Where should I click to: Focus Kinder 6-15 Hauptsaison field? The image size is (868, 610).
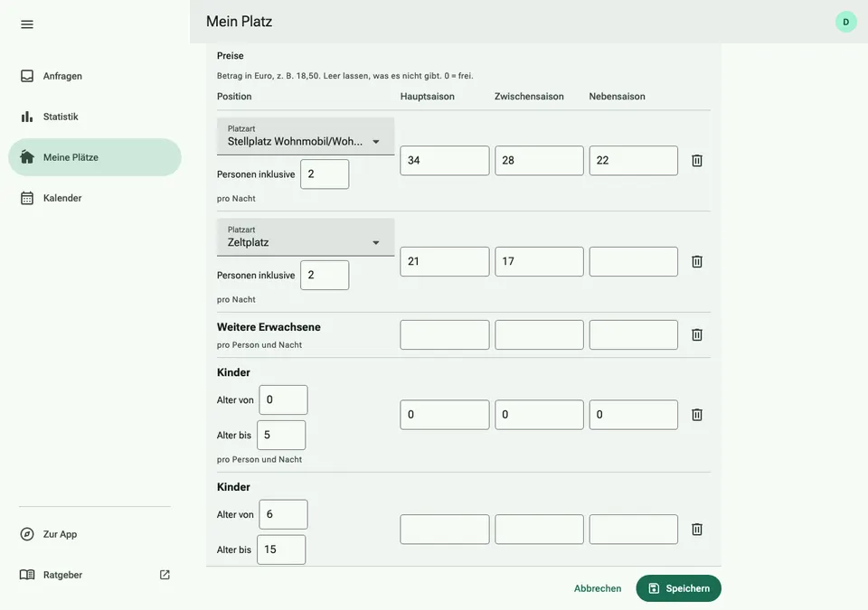[445, 530]
